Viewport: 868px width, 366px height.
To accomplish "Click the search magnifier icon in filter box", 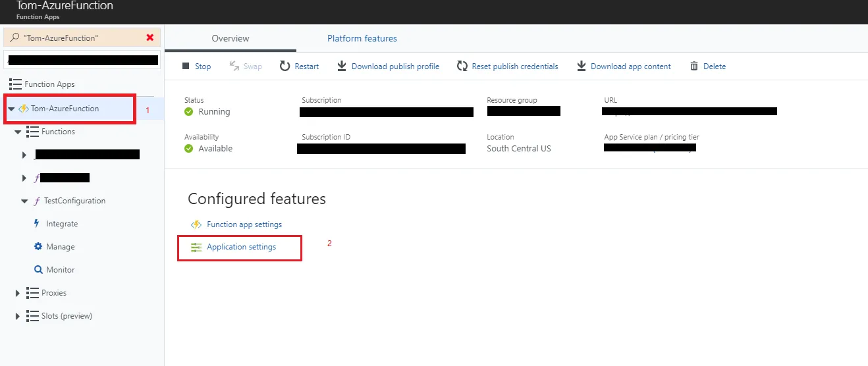I will [15, 38].
